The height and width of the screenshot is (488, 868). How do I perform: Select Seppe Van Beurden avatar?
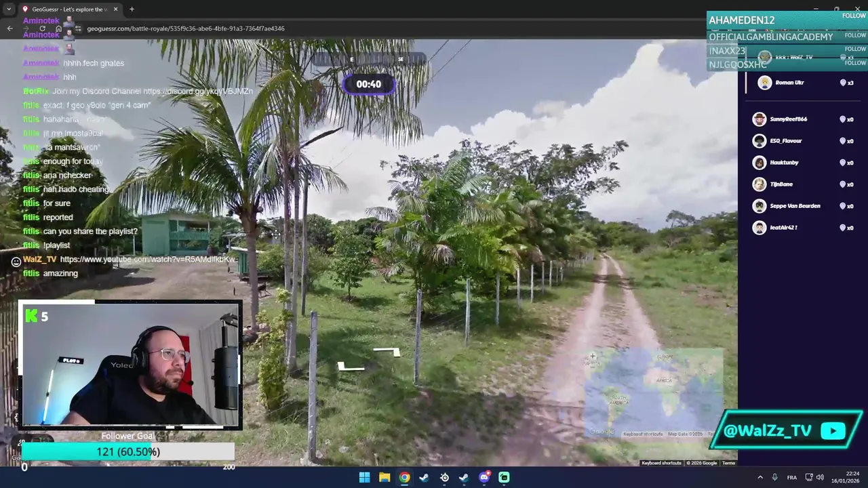click(x=759, y=206)
